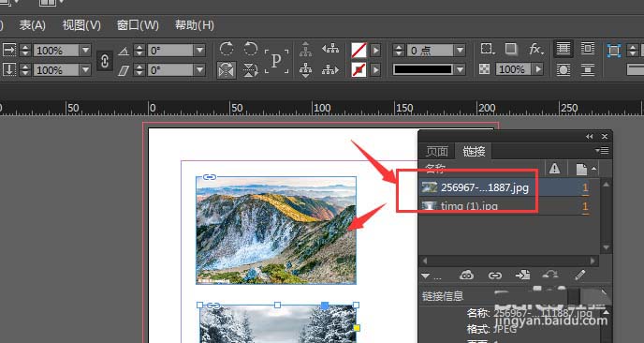This screenshot has height=343, width=644.
Task: Open the vertical scale 100% dropdown
Action: (x=85, y=70)
